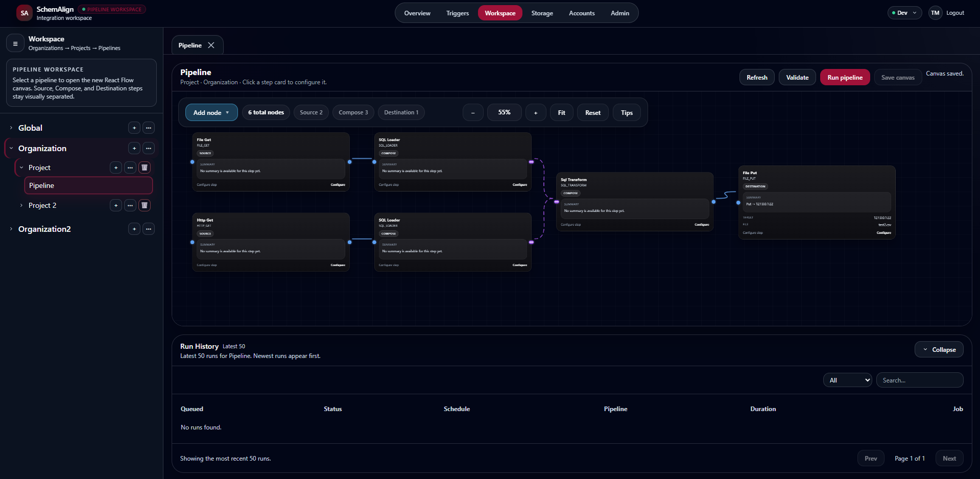Go to the Overview tab
The height and width of the screenshot is (479, 980).
417,13
